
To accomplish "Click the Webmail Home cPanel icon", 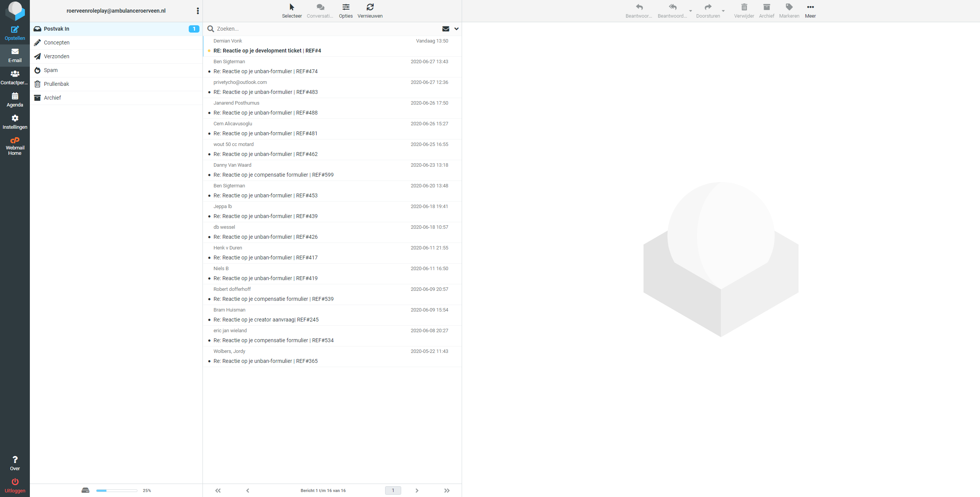I will [x=15, y=141].
